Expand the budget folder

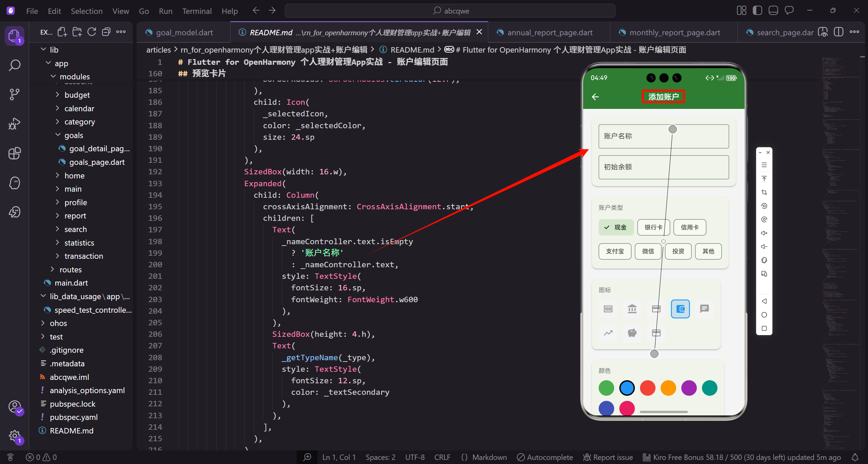pos(77,95)
